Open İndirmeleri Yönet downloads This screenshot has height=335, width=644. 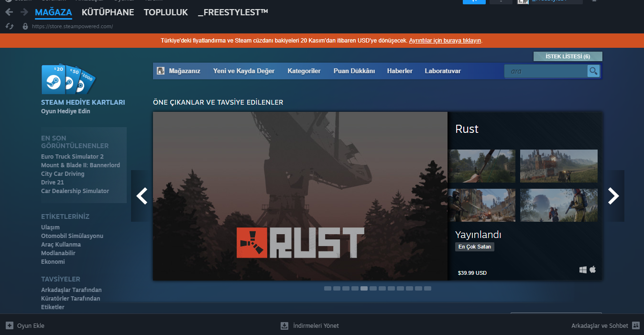click(310, 325)
